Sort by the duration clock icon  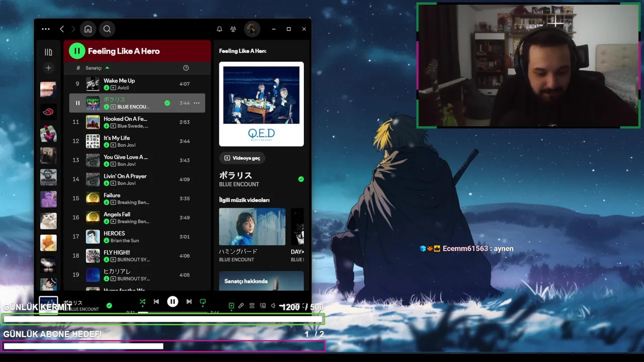click(x=186, y=68)
